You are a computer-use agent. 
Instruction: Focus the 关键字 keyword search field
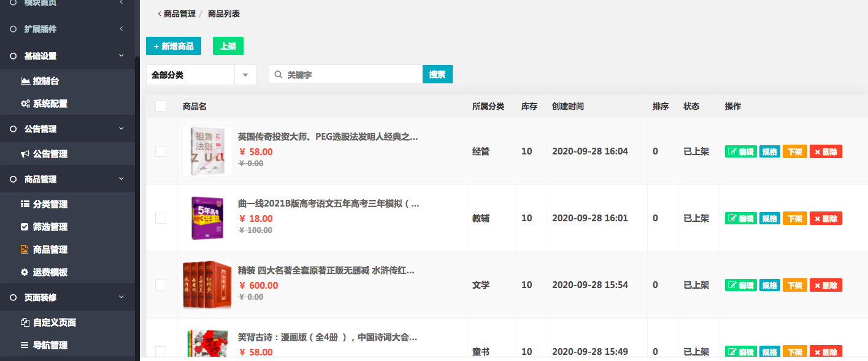pos(346,74)
